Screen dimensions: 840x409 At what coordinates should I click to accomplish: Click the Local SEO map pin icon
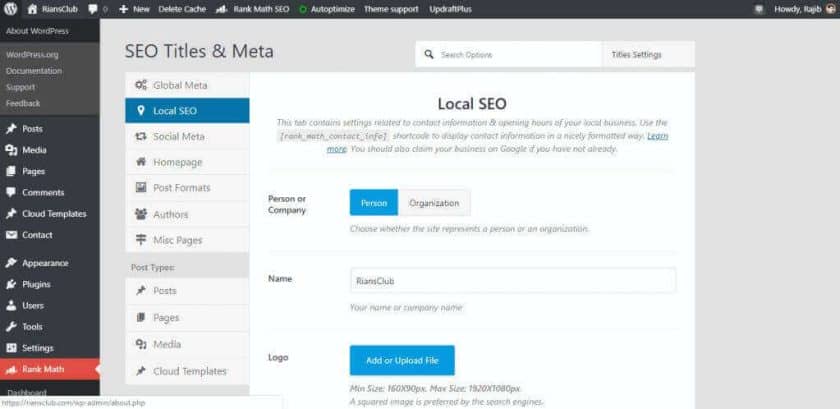[x=141, y=110]
